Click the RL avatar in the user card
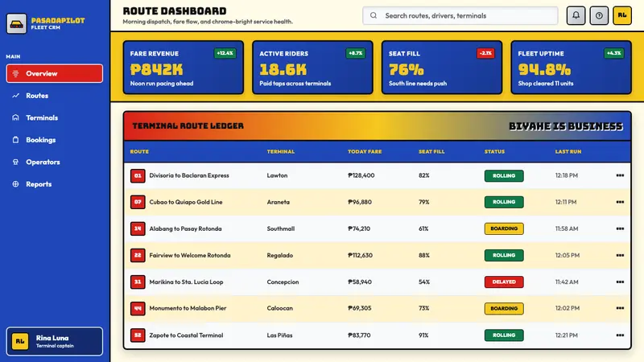Viewport: 644px width, 362px height. pos(20,341)
